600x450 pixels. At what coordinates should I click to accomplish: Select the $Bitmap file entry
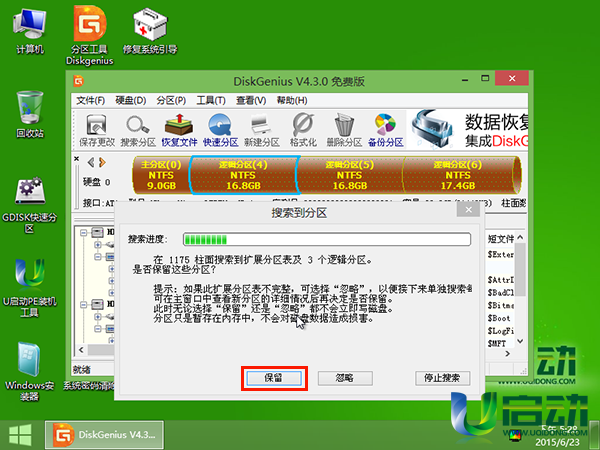[x=501, y=305]
